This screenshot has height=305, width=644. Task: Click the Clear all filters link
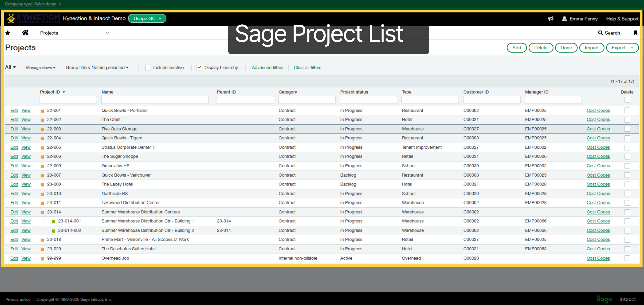(x=307, y=68)
